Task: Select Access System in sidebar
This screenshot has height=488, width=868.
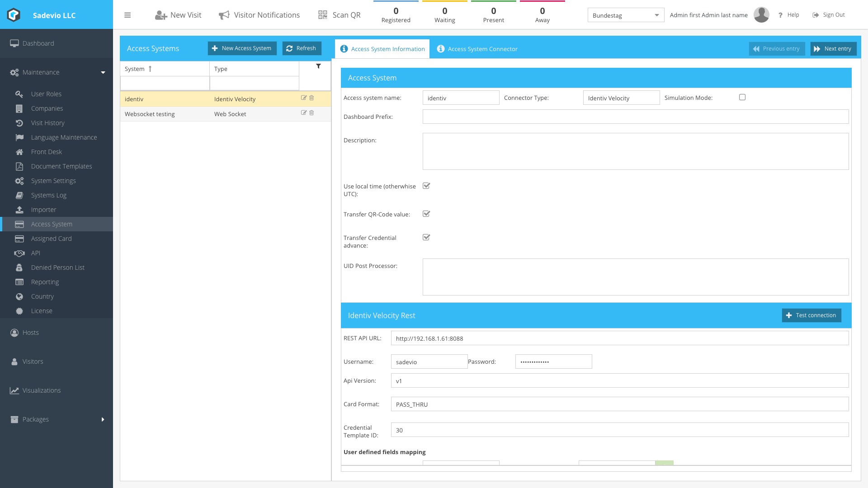Action: [57, 224]
